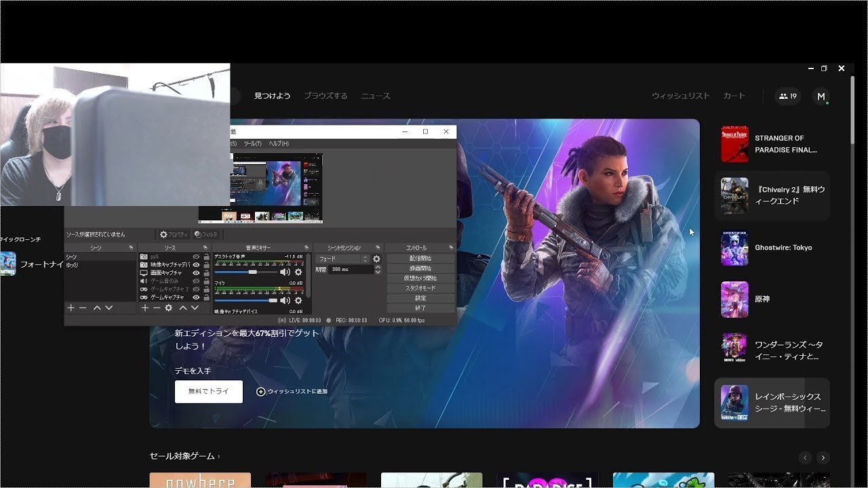Click the 無料でトライ button
This screenshot has height=488, width=868.
pyautogui.click(x=209, y=392)
